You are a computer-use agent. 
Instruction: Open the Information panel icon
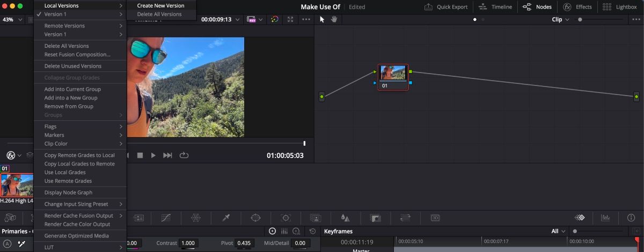tap(631, 218)
